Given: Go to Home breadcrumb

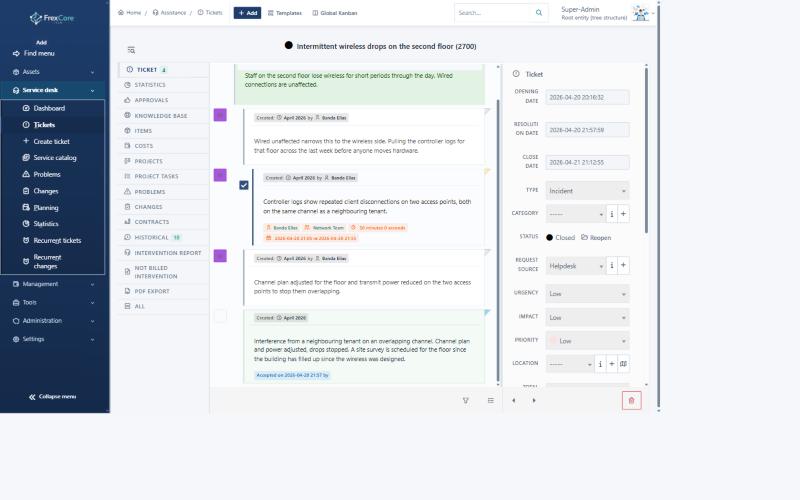Looking at the screenshot, I should click(129, 13).
